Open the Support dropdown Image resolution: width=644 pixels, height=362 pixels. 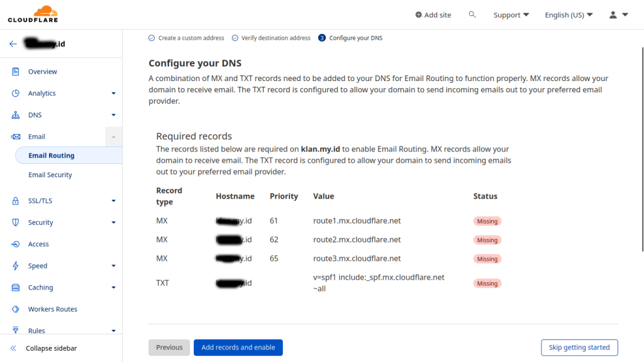[511, 15]
